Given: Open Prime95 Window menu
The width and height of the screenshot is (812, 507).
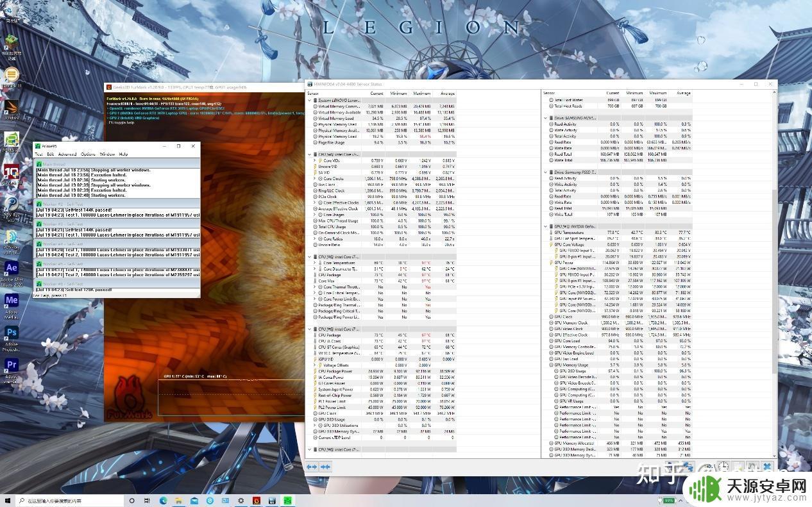Looking at the screenshot, I should 107,154.
